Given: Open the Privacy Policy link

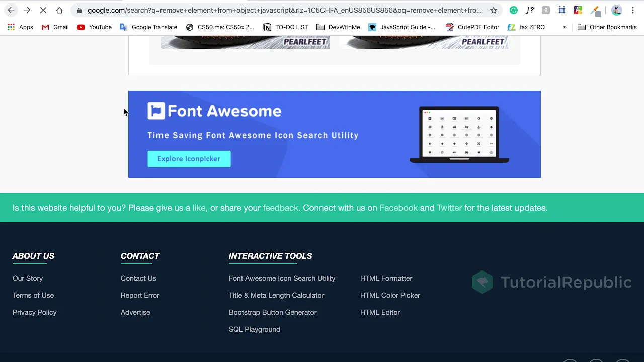Looking at the screenshot, I should (x=35, y=312).
